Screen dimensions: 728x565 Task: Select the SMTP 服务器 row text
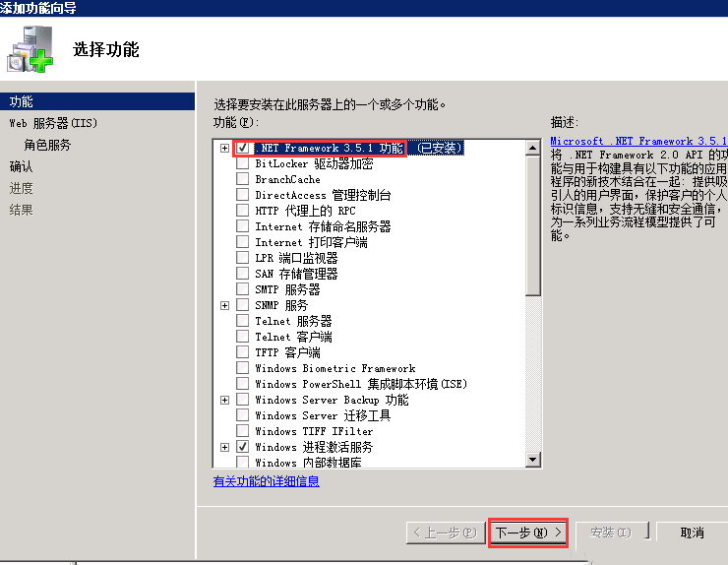coord(287,289)
